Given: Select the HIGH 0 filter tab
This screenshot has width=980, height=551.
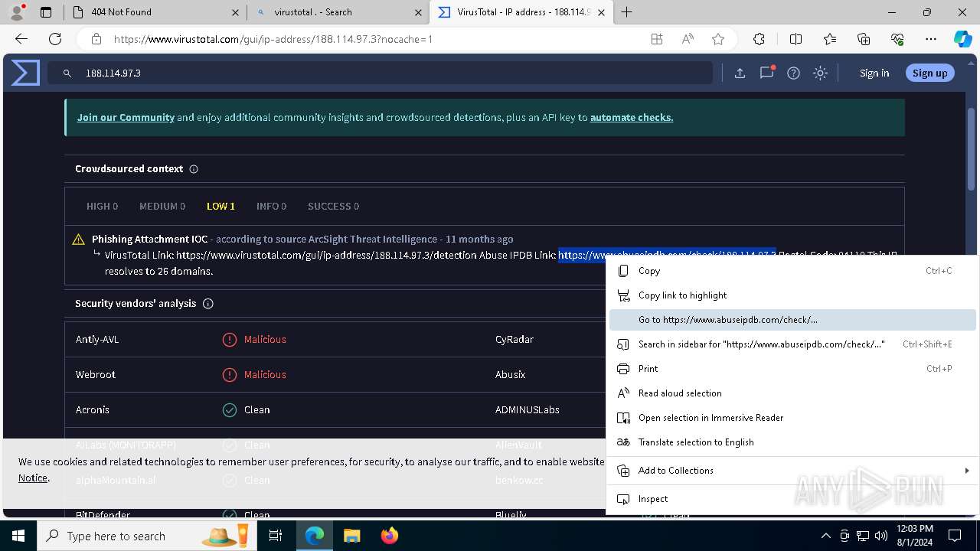Looking at the screenshot, I should point(102,207).
